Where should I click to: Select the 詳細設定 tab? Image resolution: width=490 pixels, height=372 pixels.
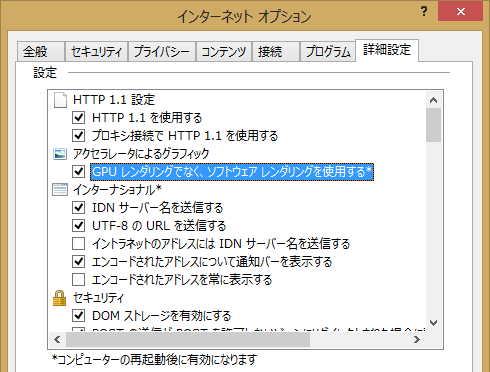(387, 50)
